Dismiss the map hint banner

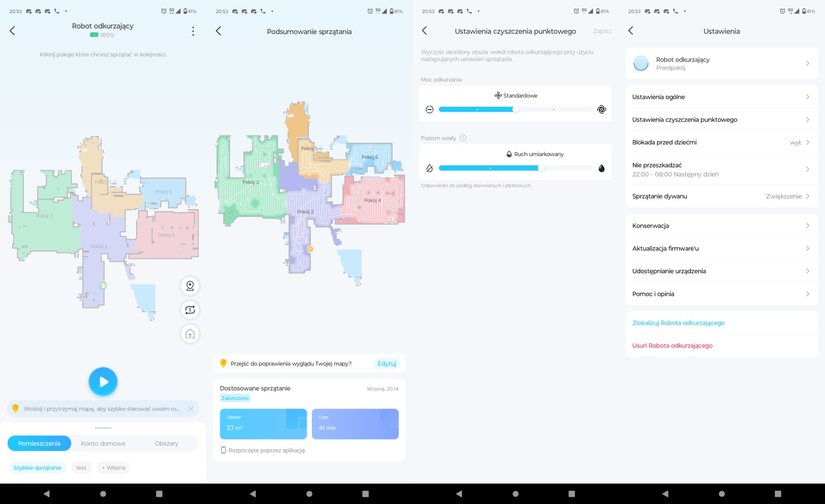[x=191, y=409]
